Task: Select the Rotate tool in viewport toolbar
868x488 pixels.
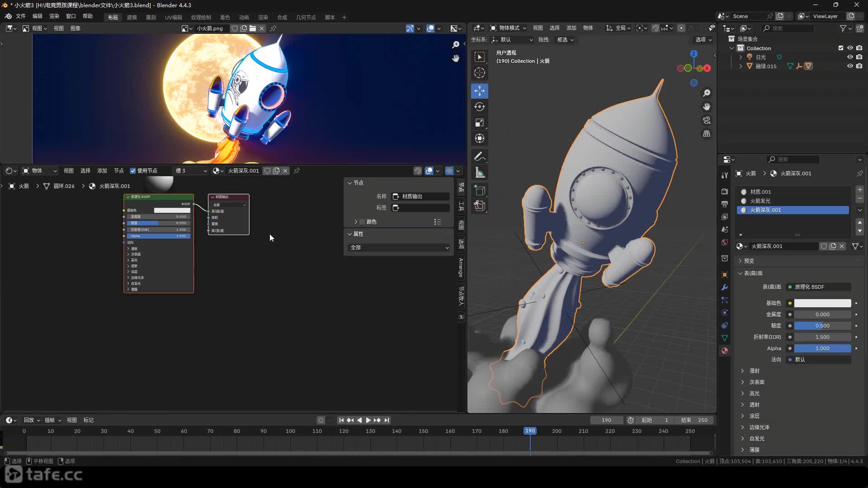Action: (480, 107)
